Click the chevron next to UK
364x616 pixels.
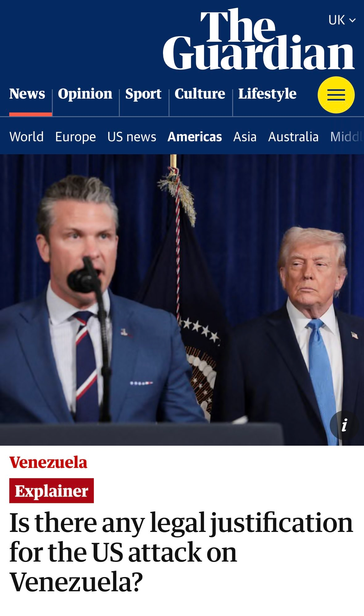pyautogui.click(x=352, y=20)
